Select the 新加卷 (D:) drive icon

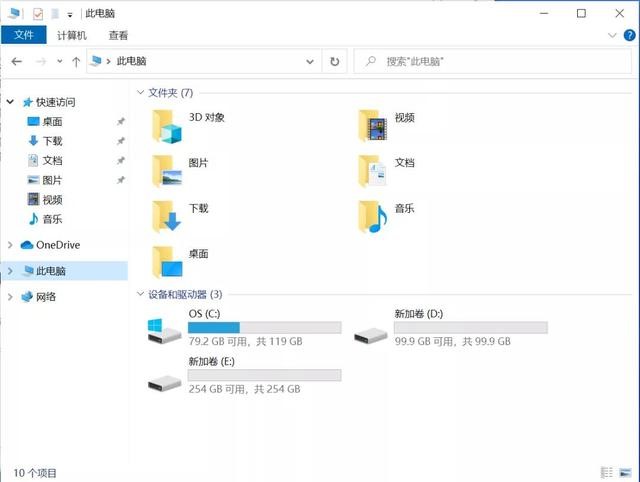coord(371,335)
